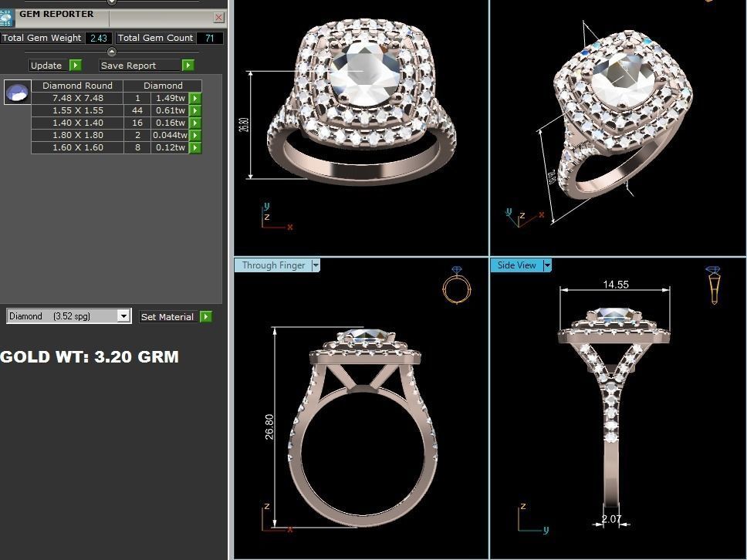Viewport: 747px width, 560px height.
Task: Click the Update button
Action: pos(49,66)
